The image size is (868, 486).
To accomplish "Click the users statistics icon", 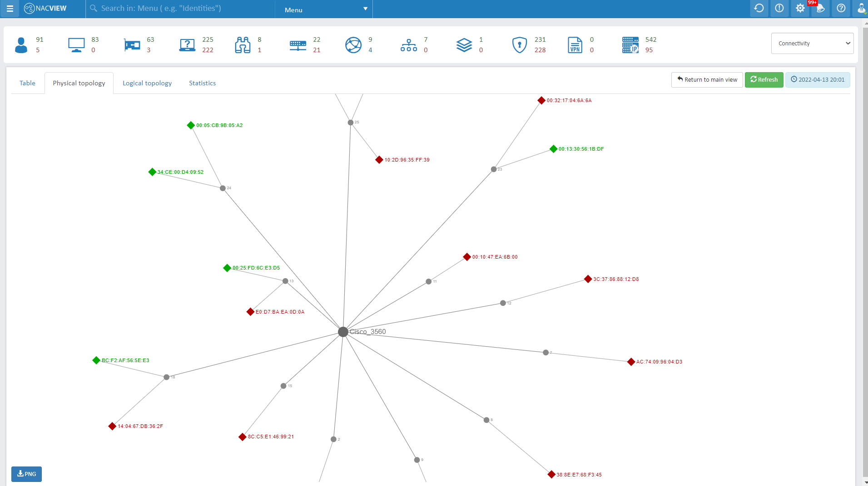I will pos(21,45).
